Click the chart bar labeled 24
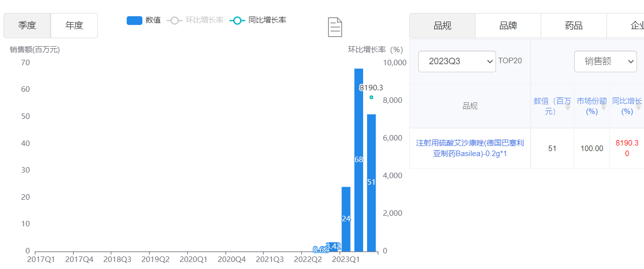 (346, 218)
